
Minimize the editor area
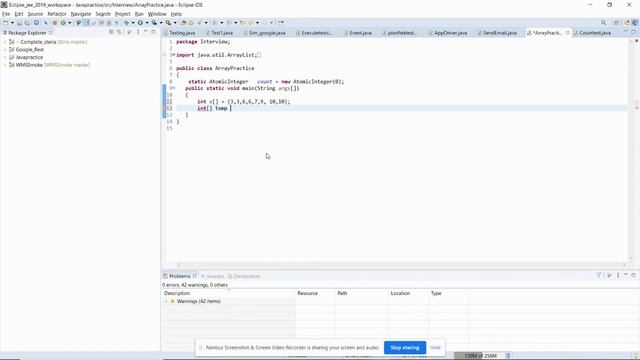625,32
